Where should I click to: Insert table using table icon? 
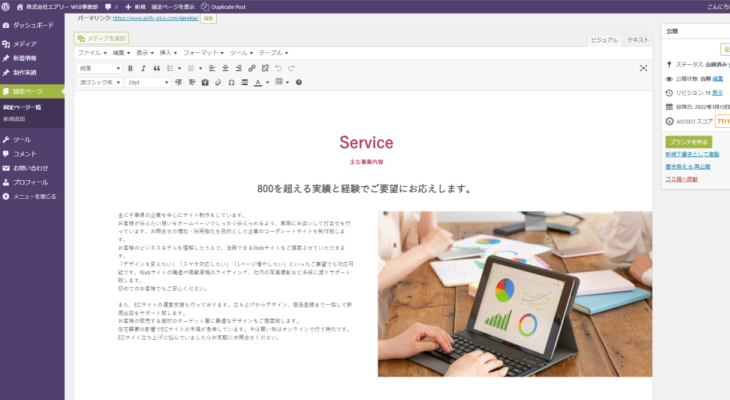coord(279,82)
